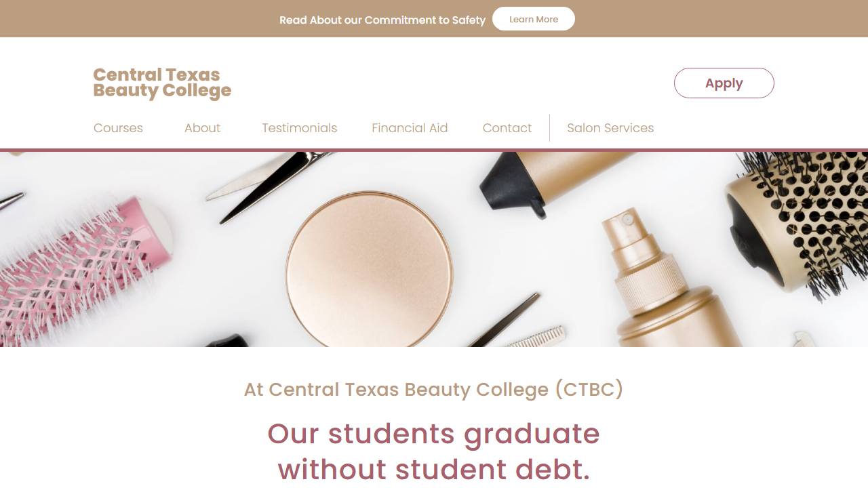868x488 pixels.
Task: Click the Central Texas Beauty College logo
Action: click(x=162, y=83)
